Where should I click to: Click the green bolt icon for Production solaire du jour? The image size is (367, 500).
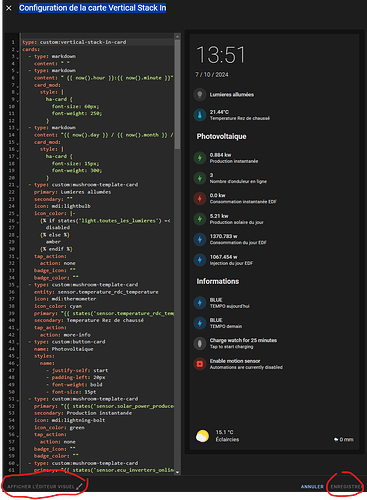click(200, 219)
